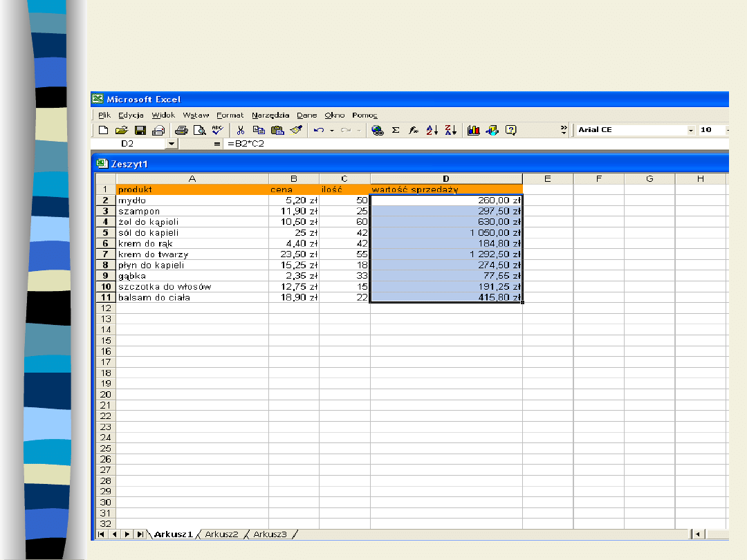
Task: Open the Paste Function fx icon
Action: [x=414, y=130]
